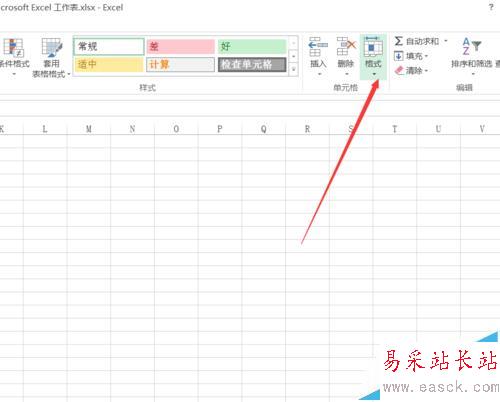The height and width of the screenshot is (402, 500).
Task: Open the Format as Table dropdown arrow
Action: (69, 74)
